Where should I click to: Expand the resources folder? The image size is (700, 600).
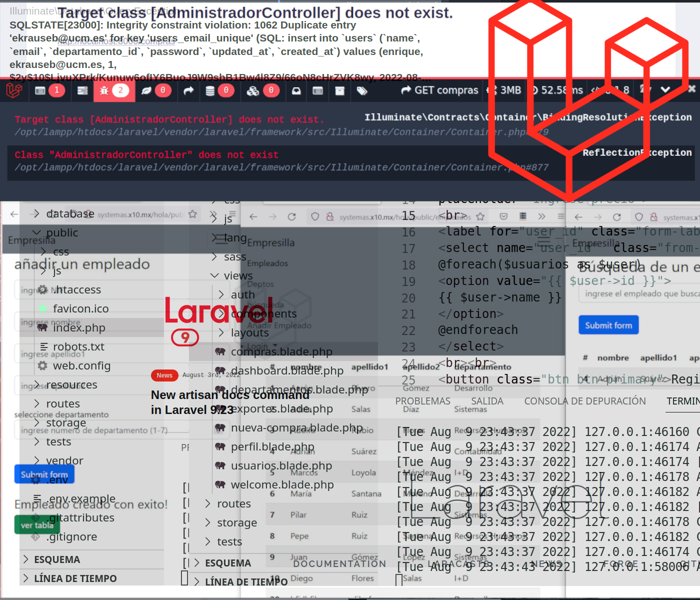coord(36,384)
